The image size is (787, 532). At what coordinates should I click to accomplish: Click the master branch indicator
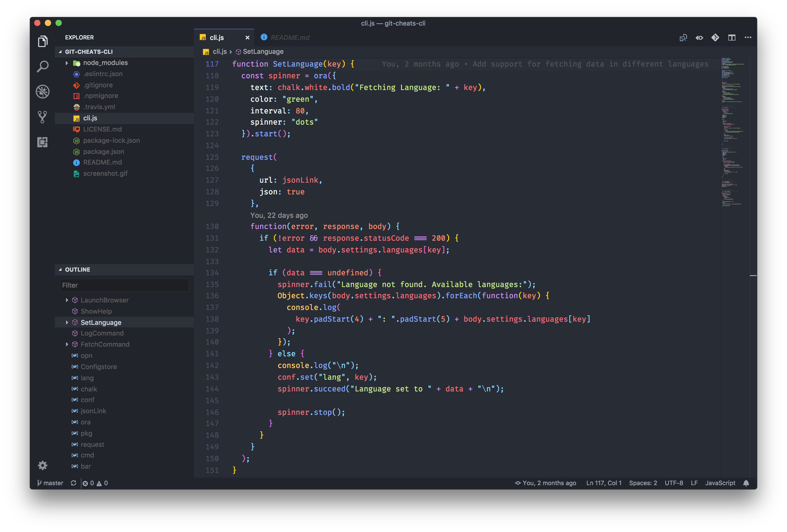tap(50, 483)
